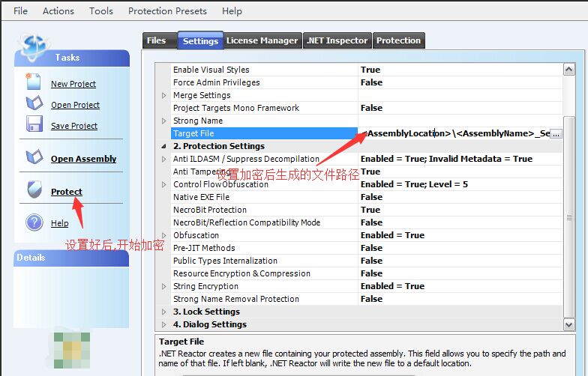This screenshot has width=588, height=376.
Task: Click the Open Assembly icon
Action: click(x=34, y=157)
